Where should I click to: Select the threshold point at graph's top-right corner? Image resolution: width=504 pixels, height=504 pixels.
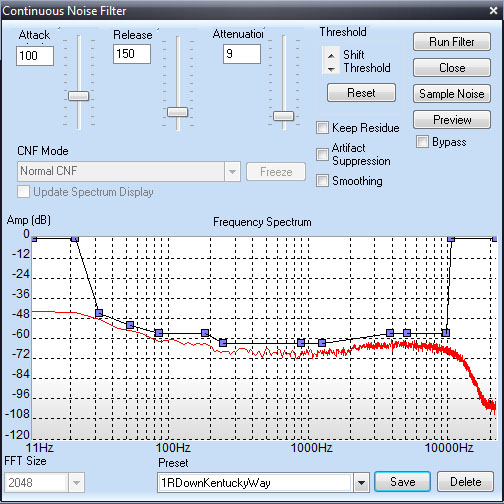coord(495,239)
